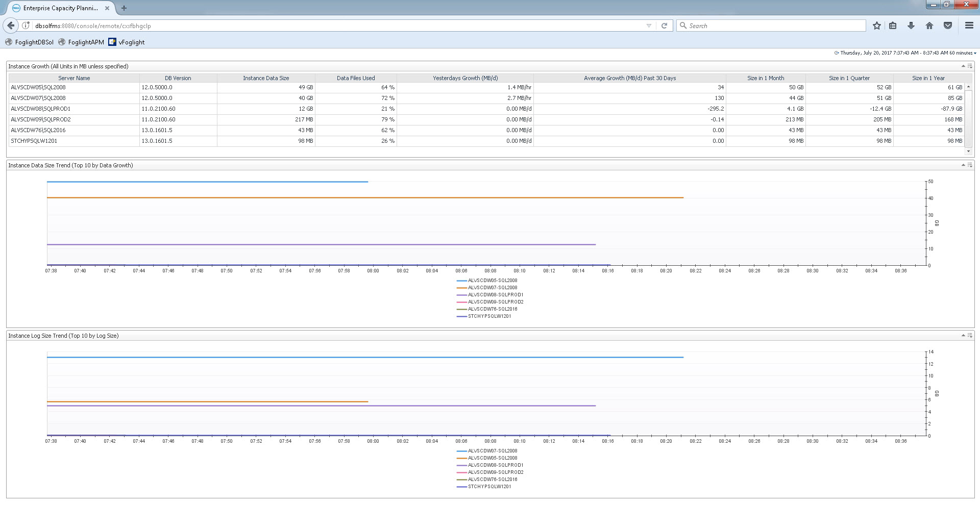Image resolution: width=980 pixels, height=530 pixels.
Task: Go to the browser home page icon
Action: click(x=929, y=26)
